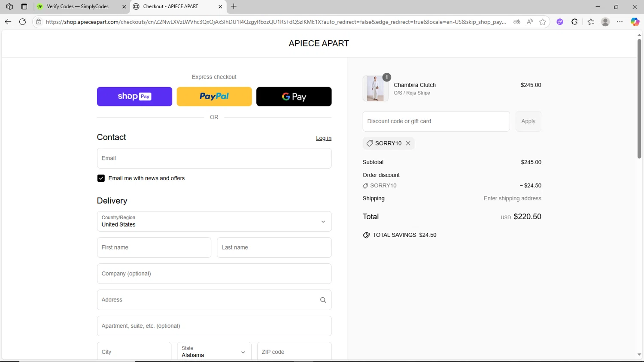This screenshot has width=644, height=362.
Task: Open the browser workspaces icon
Action: coord(9,6)
